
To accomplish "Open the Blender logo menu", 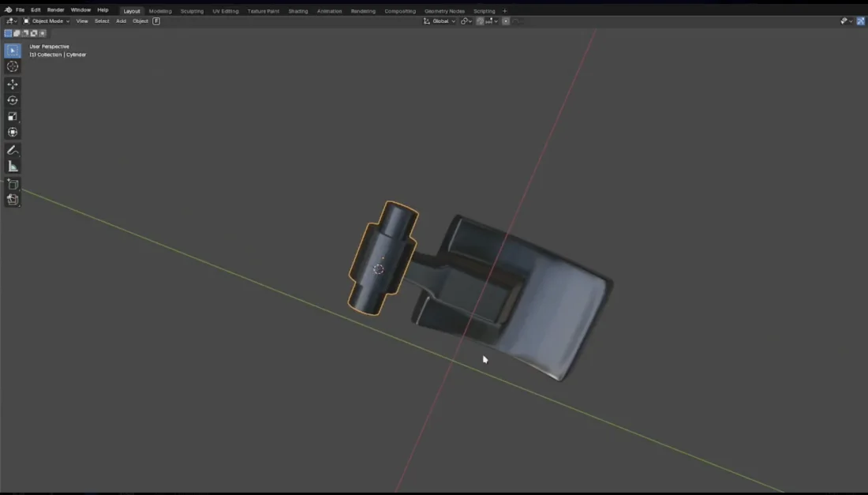I will point(9,10).
